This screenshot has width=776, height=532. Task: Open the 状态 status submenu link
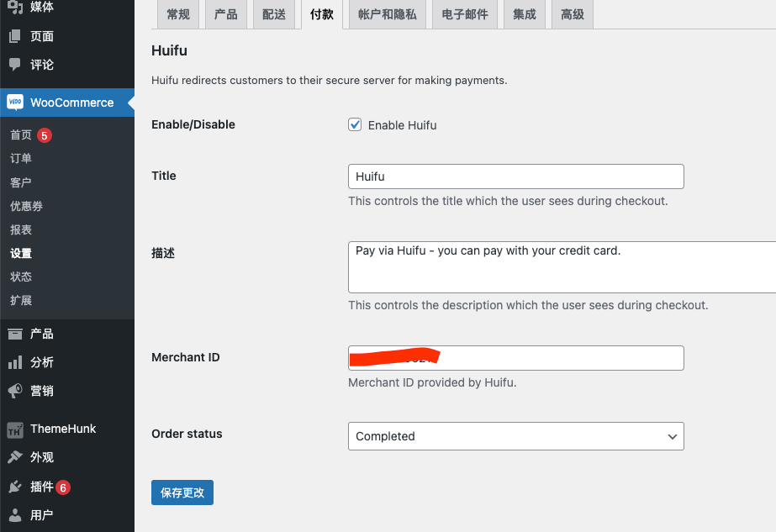pos(21,277)
